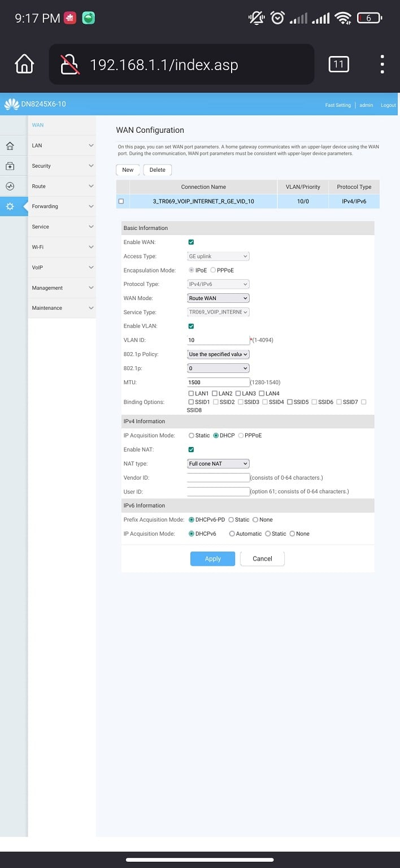Screen dimensions: 400x868
Task: Click the medical-kit diagnosis icon in sidebar
Action: (10, 166)
